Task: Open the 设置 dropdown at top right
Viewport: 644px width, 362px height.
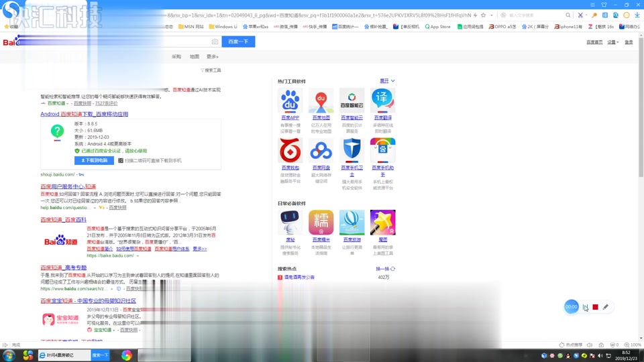Action: pyautogui.click(x=612, y=42)
